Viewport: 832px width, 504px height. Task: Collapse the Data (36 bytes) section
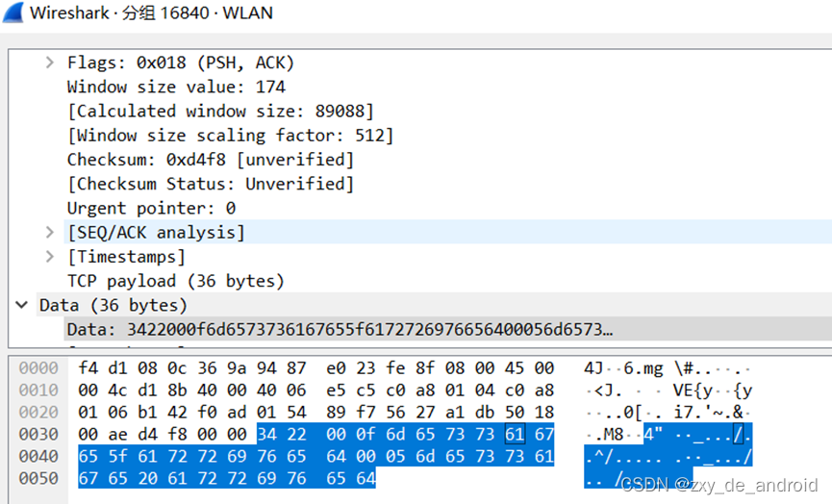click(x=22, y=305)
